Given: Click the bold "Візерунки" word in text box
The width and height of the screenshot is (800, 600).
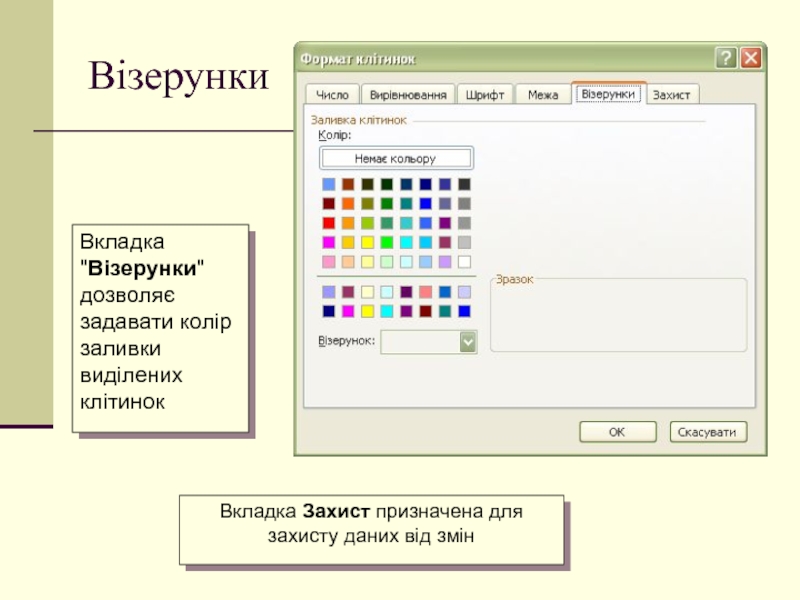Looking at the screenshot, I should point(142,268).
